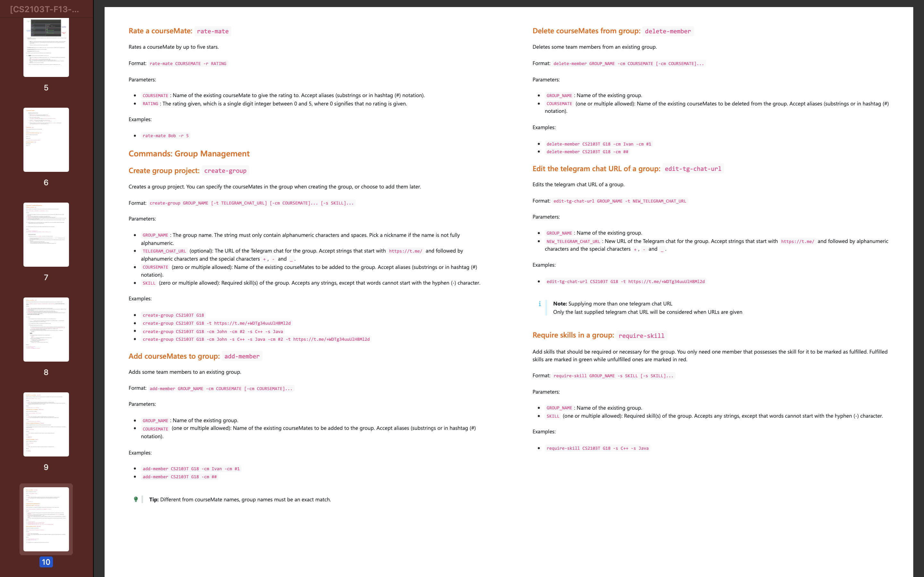Click the 'Add courseMates to group' heading
Image resolution: width=924 pixels, height=577 pixels.
174,356
